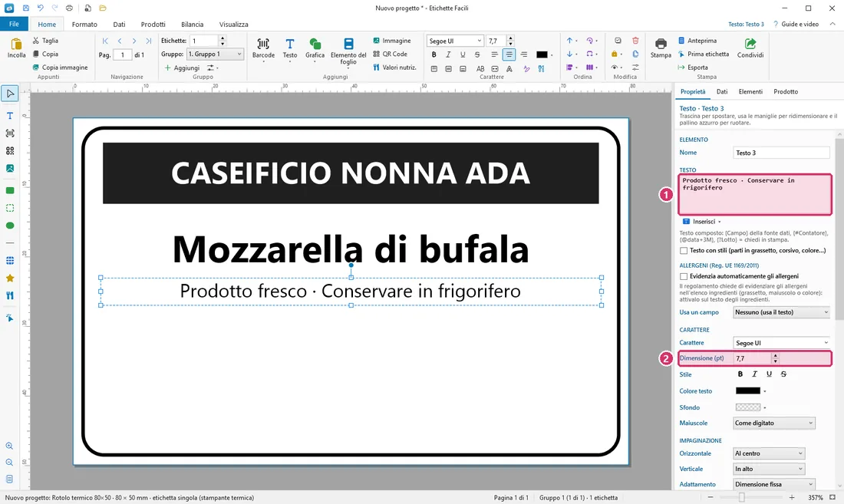
Task: Click the zoom slider in the status bar
Action: [751, 498]
